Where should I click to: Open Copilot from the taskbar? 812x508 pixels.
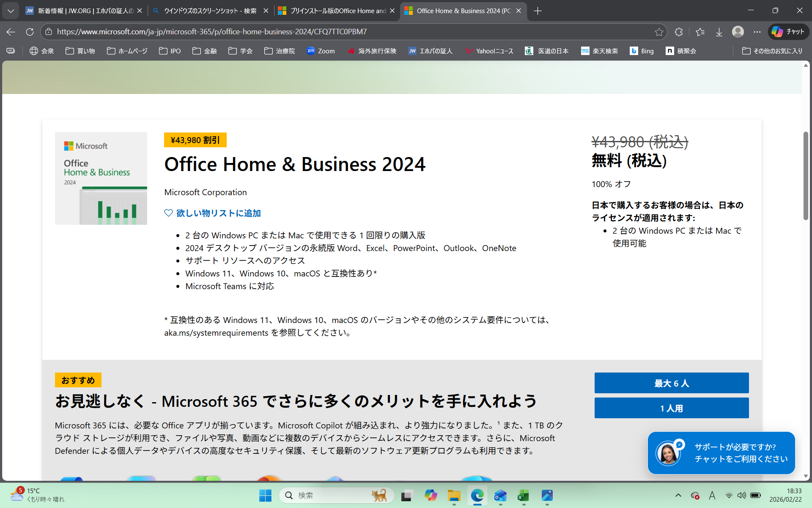pyautogui.click(x=431, y=495)
